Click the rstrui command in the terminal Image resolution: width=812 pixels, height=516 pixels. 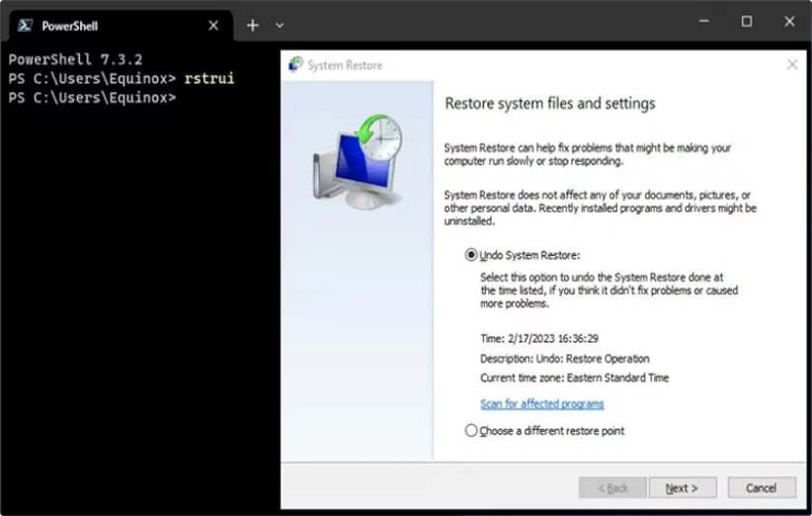(209, 78)
